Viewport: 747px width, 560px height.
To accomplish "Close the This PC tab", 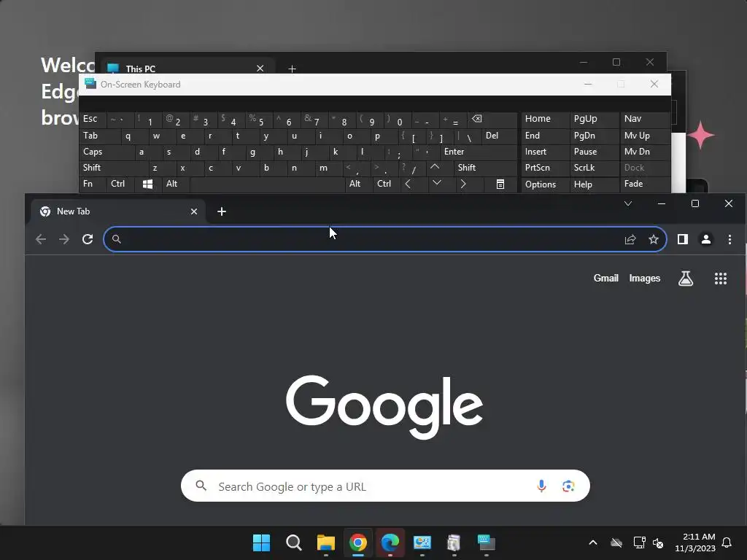I will pyautogui.click(x=260, y=69).
